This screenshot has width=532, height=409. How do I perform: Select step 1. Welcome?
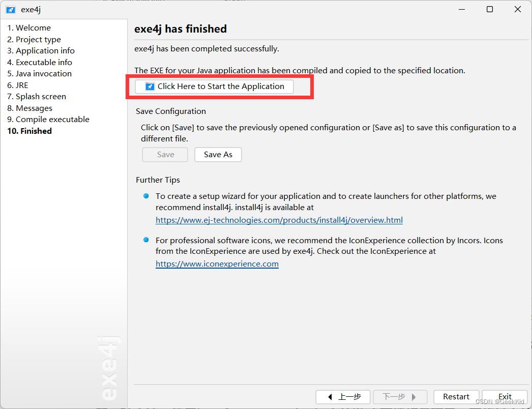click(x=29, y=28)
